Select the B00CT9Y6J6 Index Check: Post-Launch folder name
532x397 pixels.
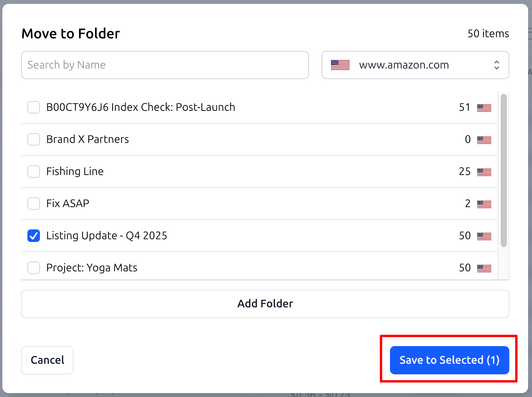pos(140,107)
